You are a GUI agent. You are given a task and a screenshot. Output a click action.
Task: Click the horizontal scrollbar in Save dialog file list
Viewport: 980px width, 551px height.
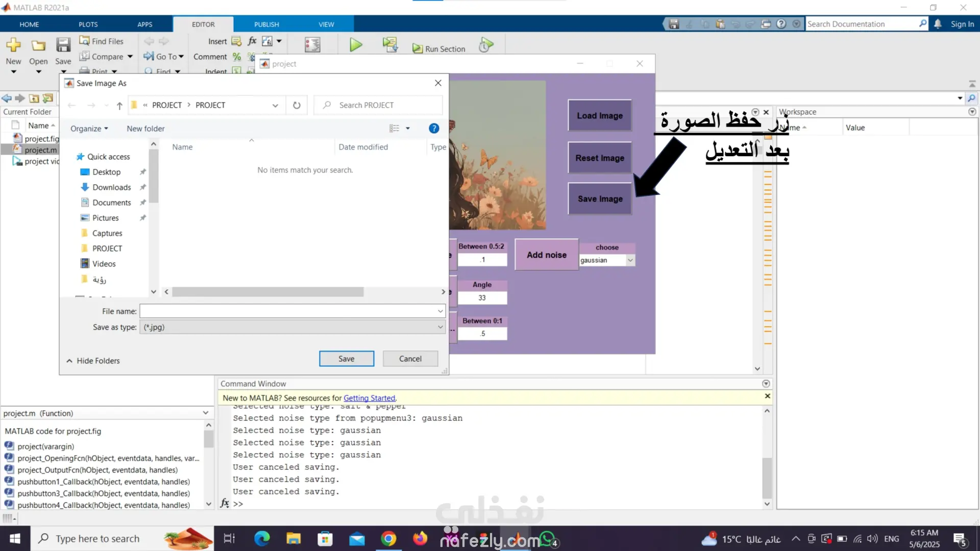267,292
